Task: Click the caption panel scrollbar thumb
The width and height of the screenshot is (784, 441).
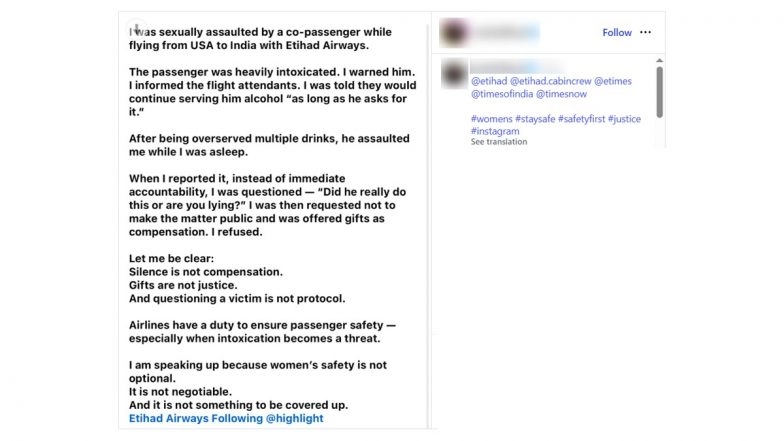Action: pos(659,92)
